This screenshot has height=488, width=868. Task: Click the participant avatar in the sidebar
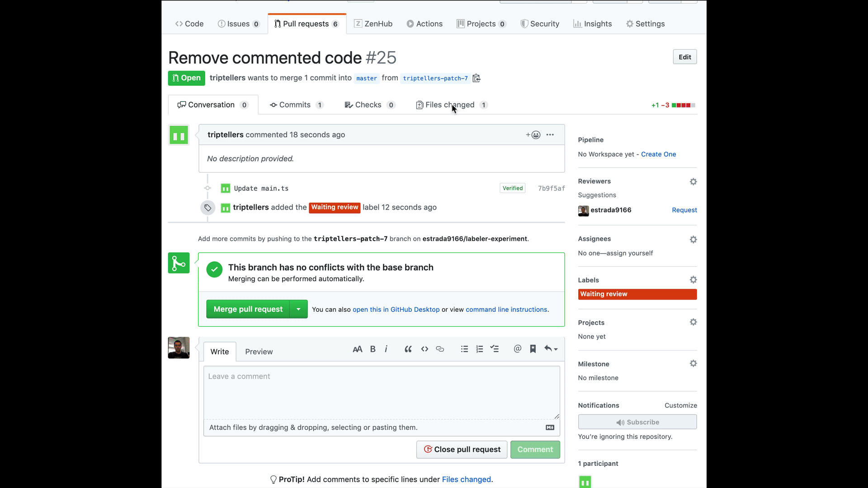pyautogui.click(x=585, y=482)
